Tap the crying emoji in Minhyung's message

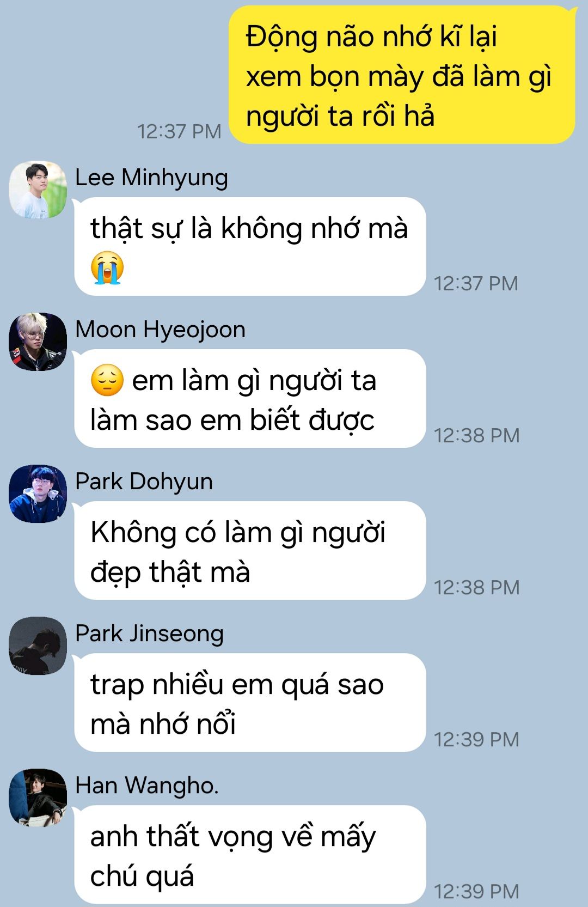tap(107, 268)
